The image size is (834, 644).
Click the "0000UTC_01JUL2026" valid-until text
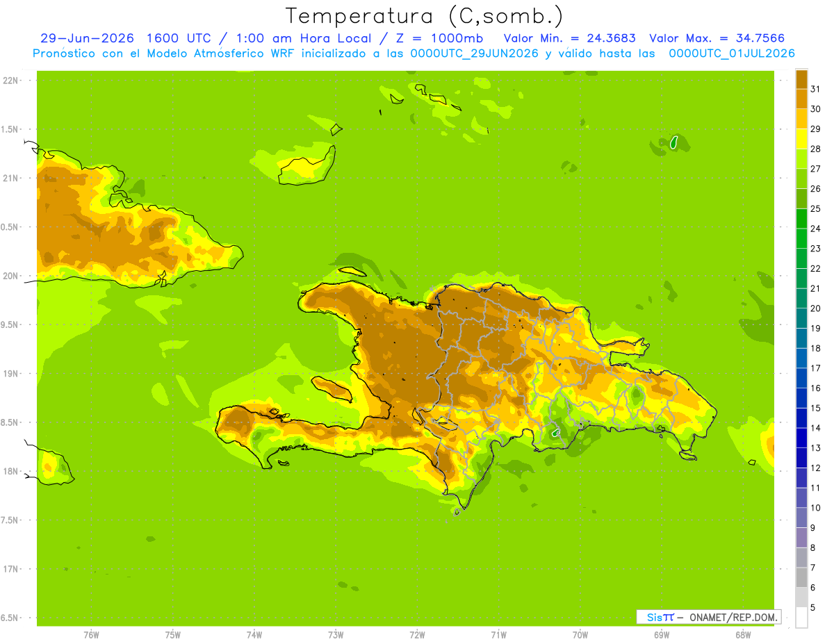pos(732,53)
